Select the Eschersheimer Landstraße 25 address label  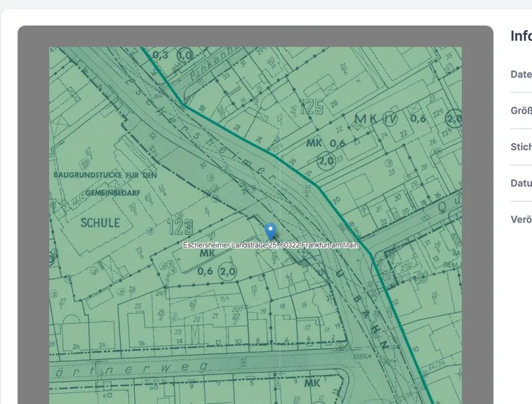pyautogui.click(x=270, y=245)
